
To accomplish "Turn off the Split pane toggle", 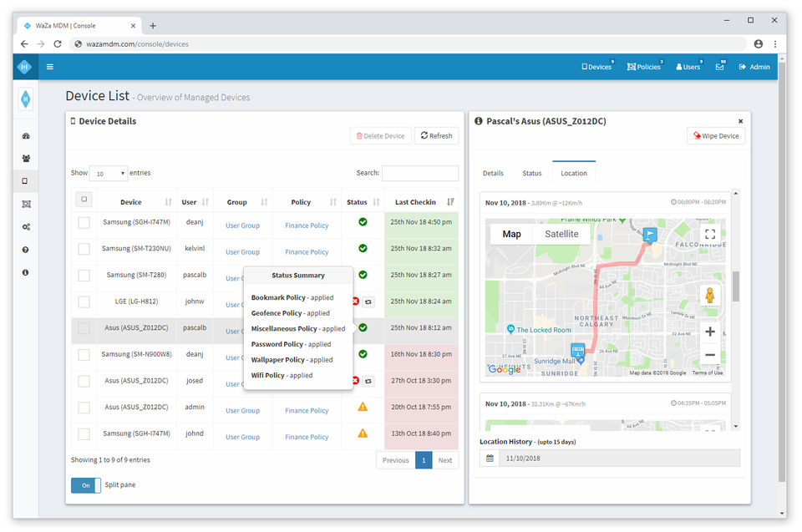I will click(85, 485).
